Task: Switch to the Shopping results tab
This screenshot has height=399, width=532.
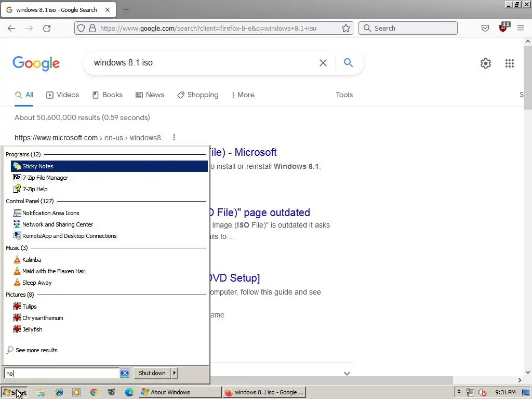Action: 198,95
